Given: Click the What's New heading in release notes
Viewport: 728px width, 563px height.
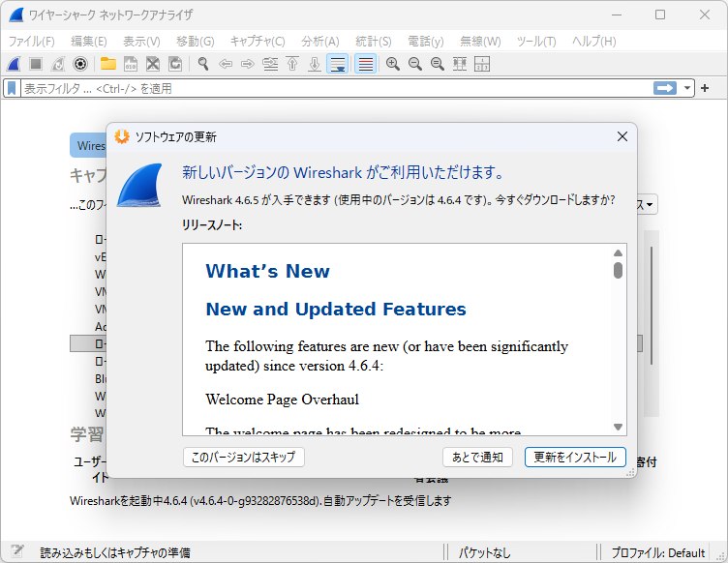Looking at the screenshot, I should click(x=267, y=271).
